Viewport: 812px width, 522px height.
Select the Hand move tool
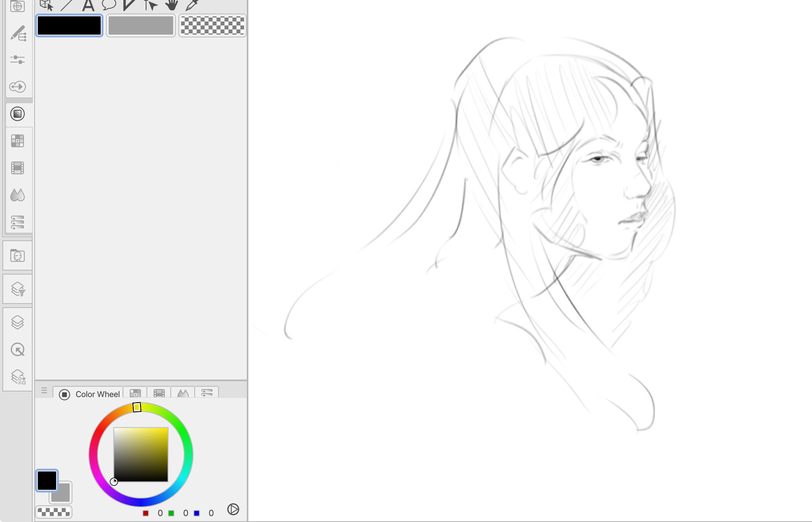pos(172,5)
